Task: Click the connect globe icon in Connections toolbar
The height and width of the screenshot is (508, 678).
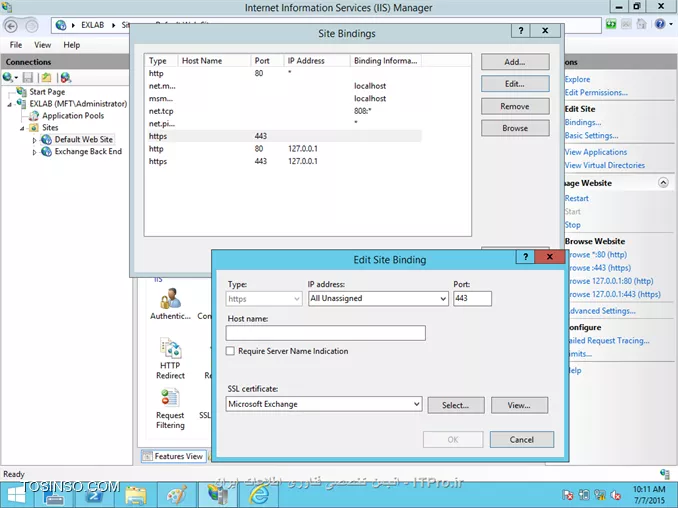Action: [7, 77]
